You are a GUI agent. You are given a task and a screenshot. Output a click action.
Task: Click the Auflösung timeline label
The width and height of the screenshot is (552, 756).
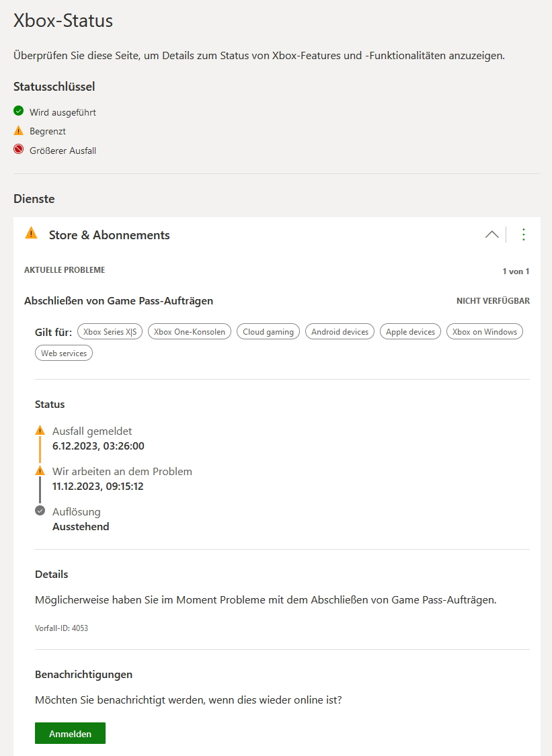click(76, 512)
